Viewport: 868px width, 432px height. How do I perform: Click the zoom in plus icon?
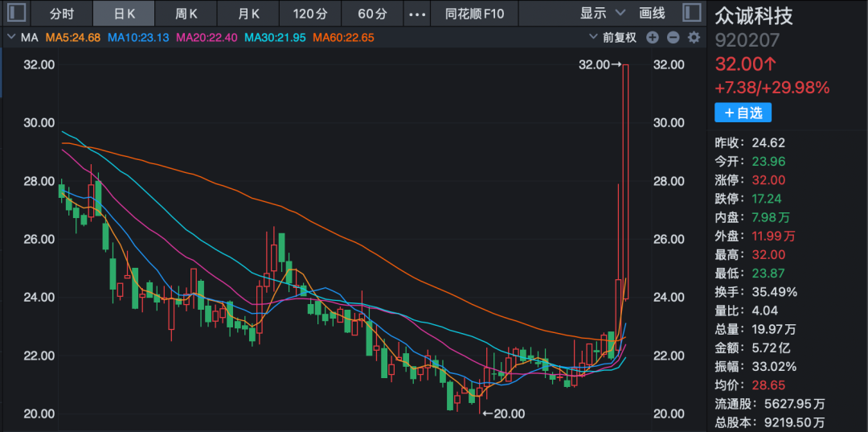653,38
